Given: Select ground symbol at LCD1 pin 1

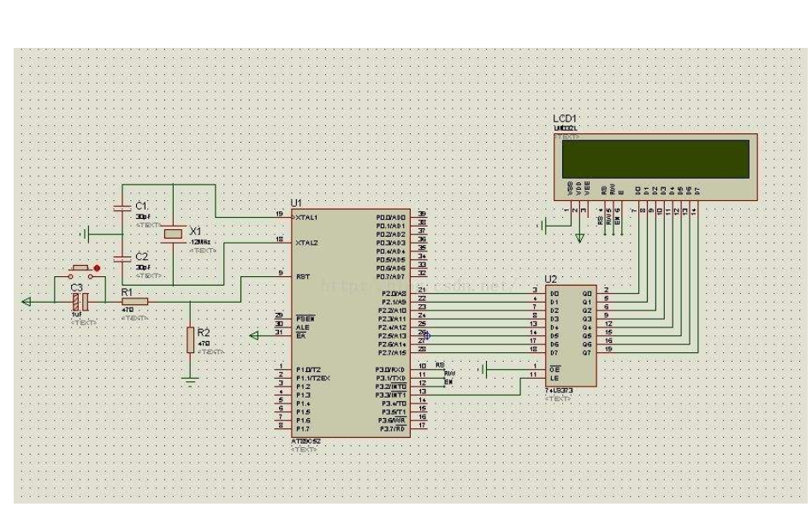Looking at the screenshot, I should coord(543,225).
